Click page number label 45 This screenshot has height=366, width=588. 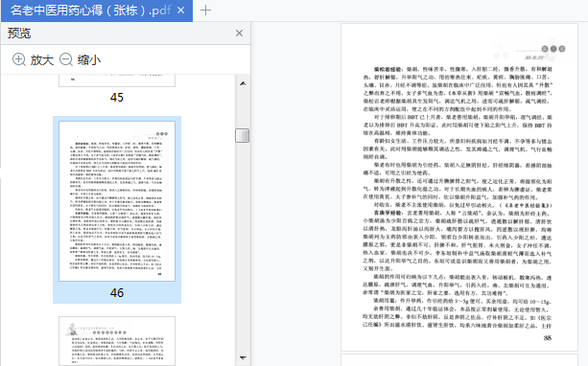click(x=117, y=98)
